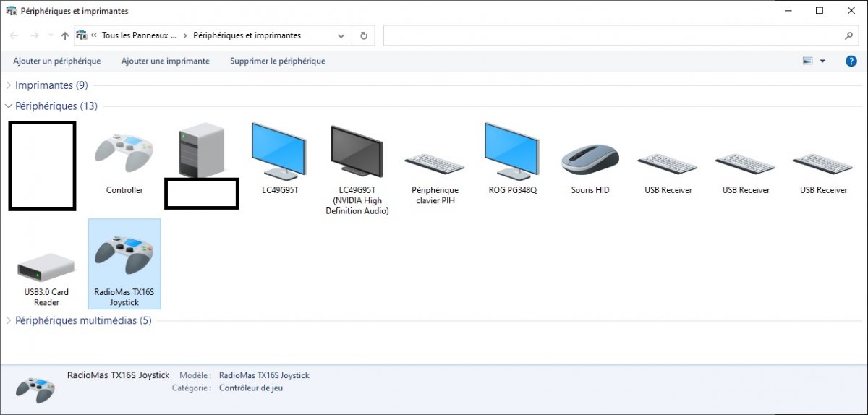
Task: Open the address bar history dropdown
Action: (341, 35)
